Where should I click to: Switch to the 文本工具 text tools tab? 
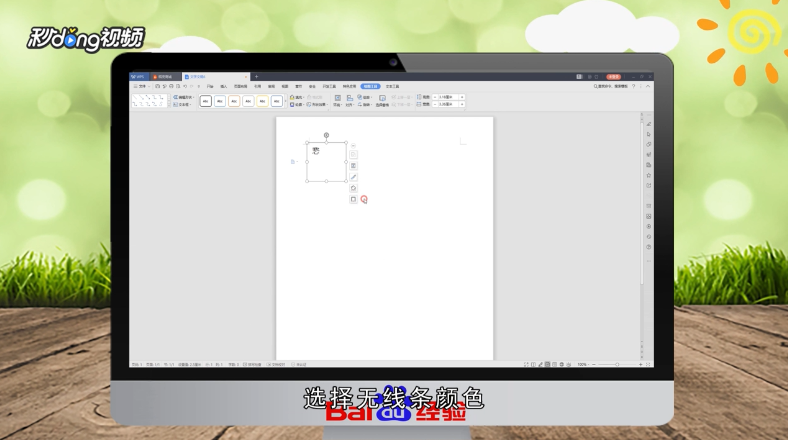(x=392, y=86)
